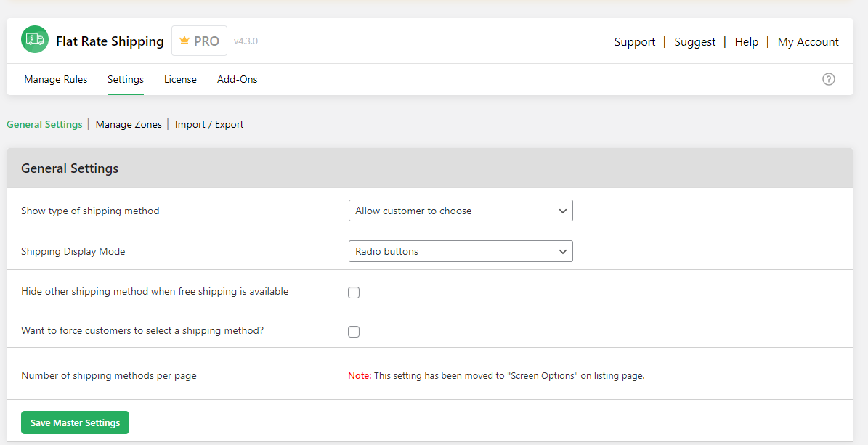Click the Suggest link
This screenshot has width=868, height=445.
tap(694, 42)
